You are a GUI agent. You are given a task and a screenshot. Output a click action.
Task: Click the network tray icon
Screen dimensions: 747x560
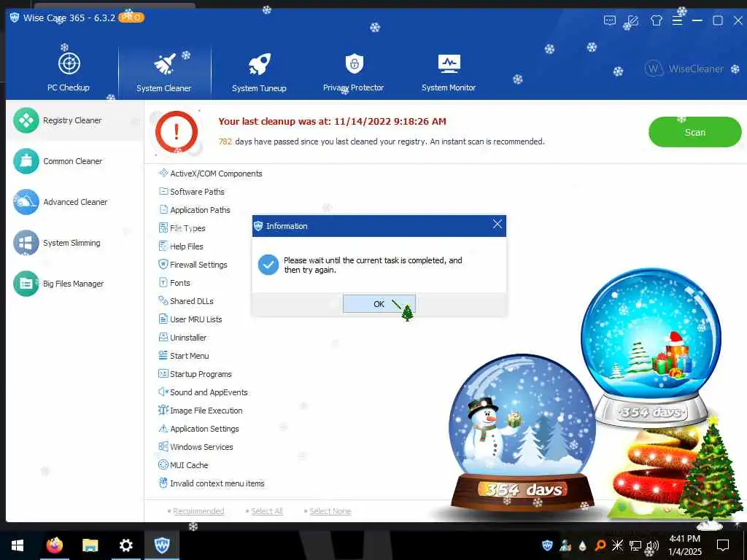[x=635, y=545]
